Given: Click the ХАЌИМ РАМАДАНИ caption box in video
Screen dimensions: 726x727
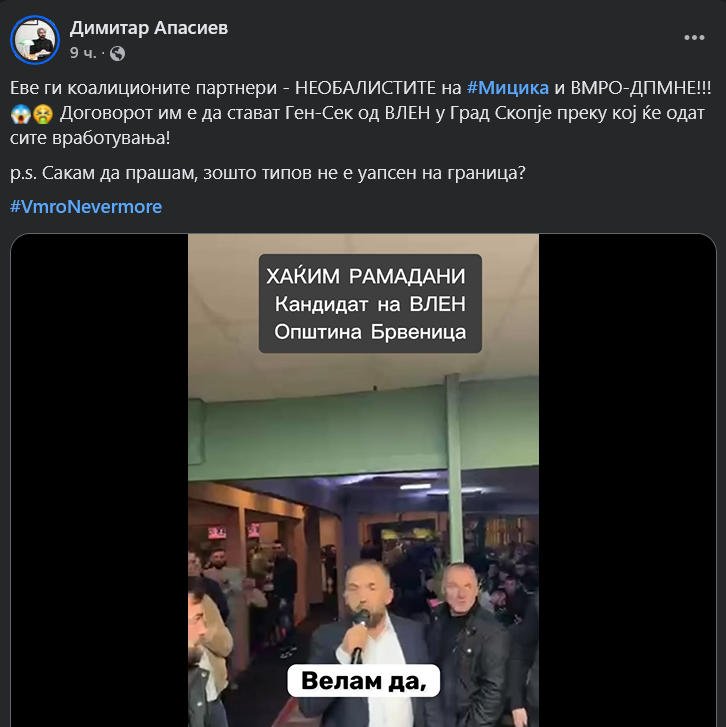Looking at the screenshot, I should (x=370, y=304).
